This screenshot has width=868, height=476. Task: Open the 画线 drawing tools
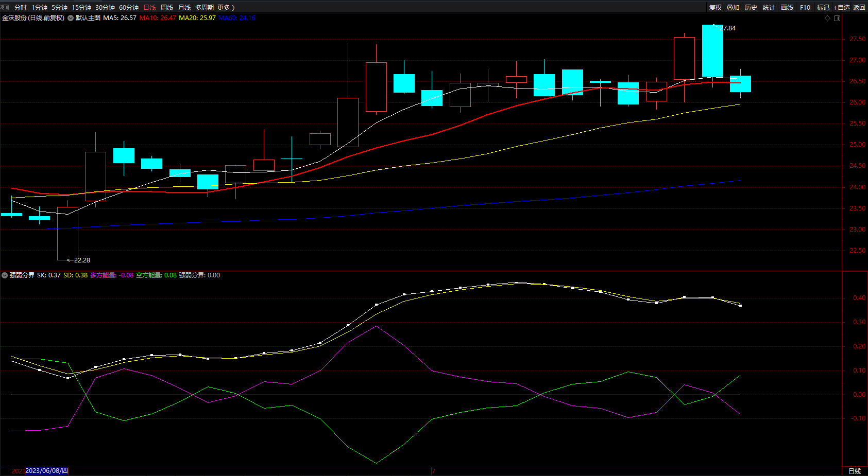787,7
